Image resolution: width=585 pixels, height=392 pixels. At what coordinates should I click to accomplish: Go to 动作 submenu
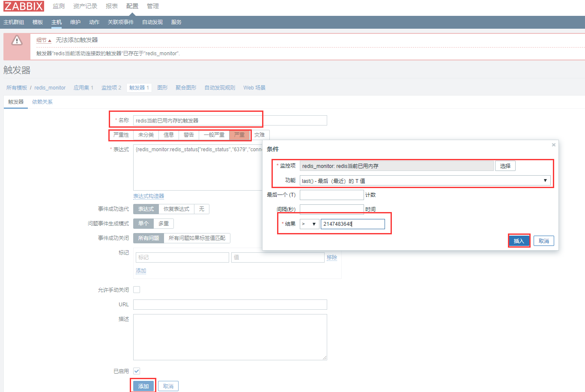click(x=94, y=22)
